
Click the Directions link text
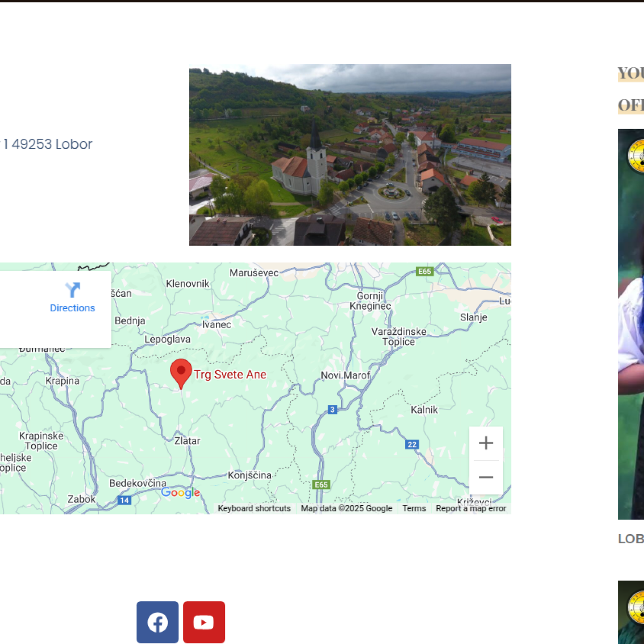point(72,308)
